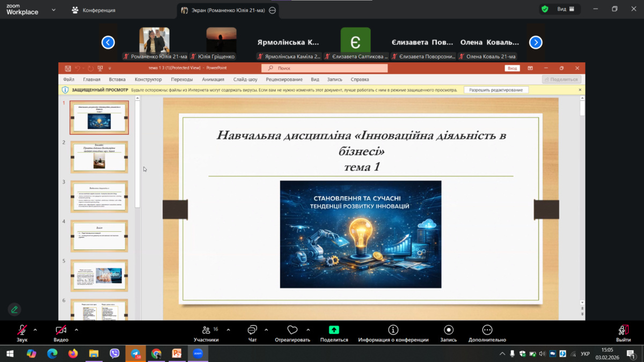Click the green Share screen icon
Image resolution: width=644 pixels, height=362 pixels.
[x=334, y=330]
